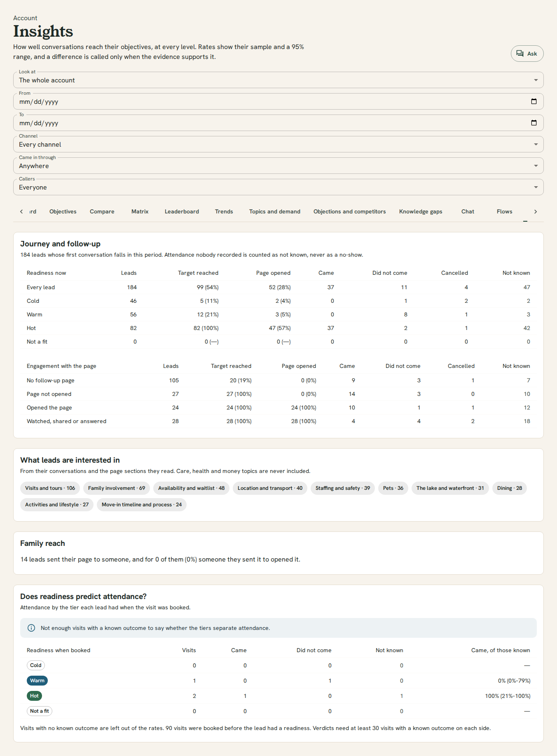This screenshot has width=557, height=756.
Task: Switch to the Compare tab
Action: [102, 211]
